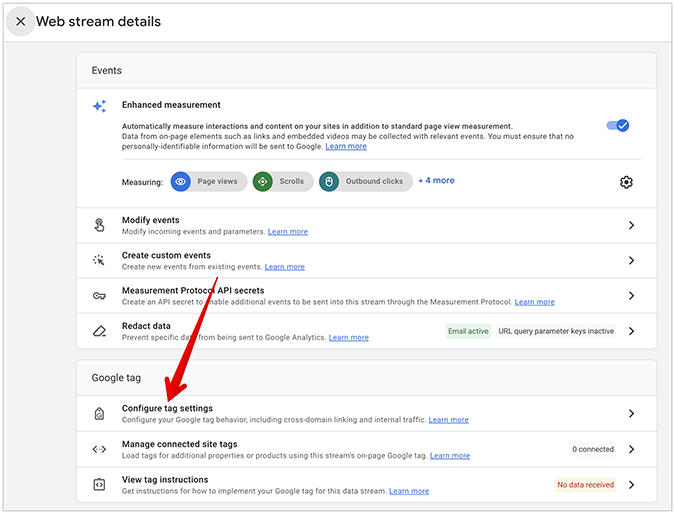
Task: Show the + 4 more measurements
Action: (x=436, y=180)
